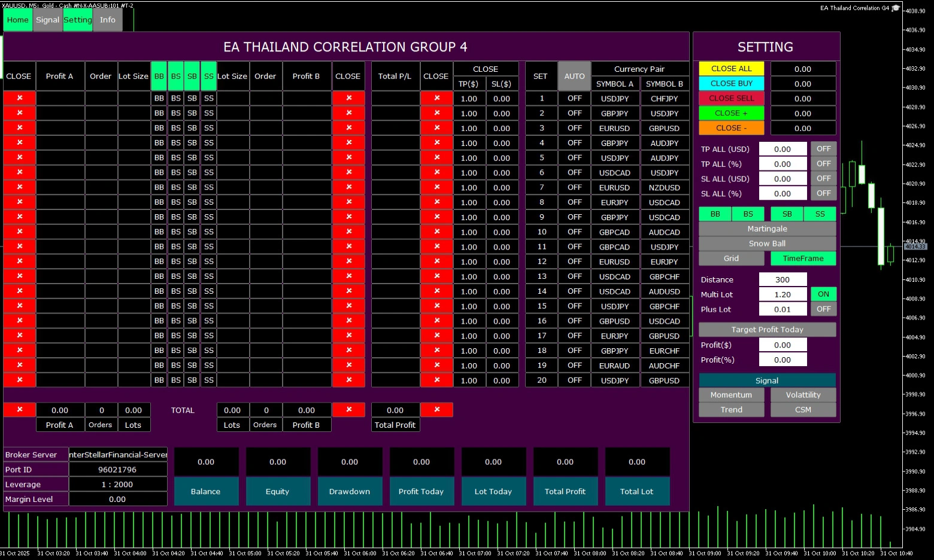934x560 pixels.
Task: Click the EA graduation cap icon top right
Action: pyautogui.click(x=896, y=8)
